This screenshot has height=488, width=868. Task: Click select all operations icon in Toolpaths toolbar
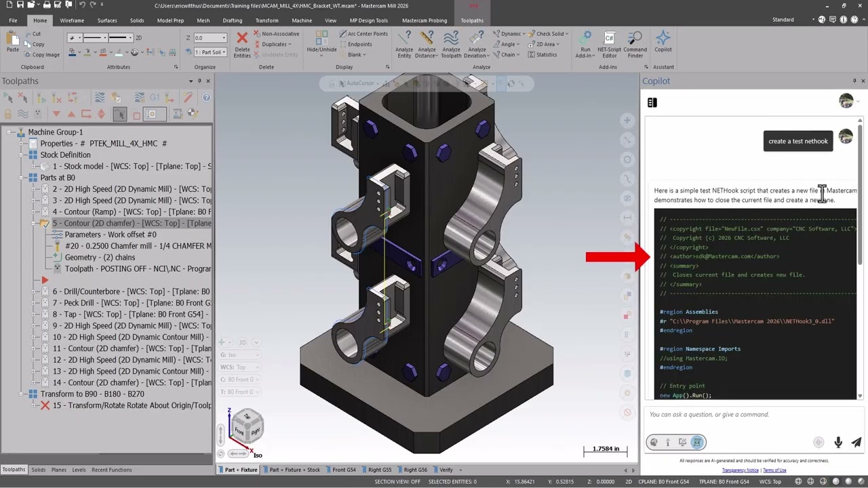coord(8,98)
